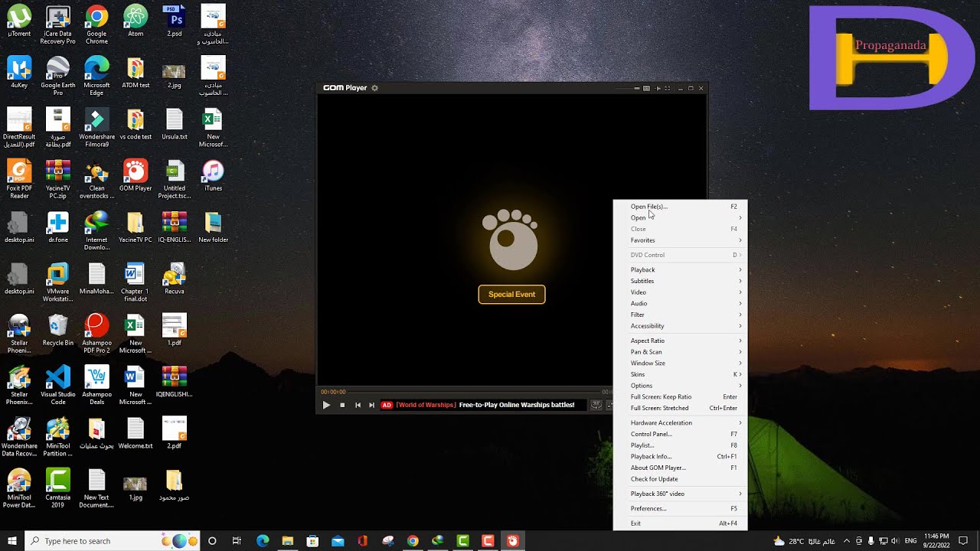The image size is (980, 551).
Task: Expand the Subtitles submenu
Action: (x=680, y=281)
